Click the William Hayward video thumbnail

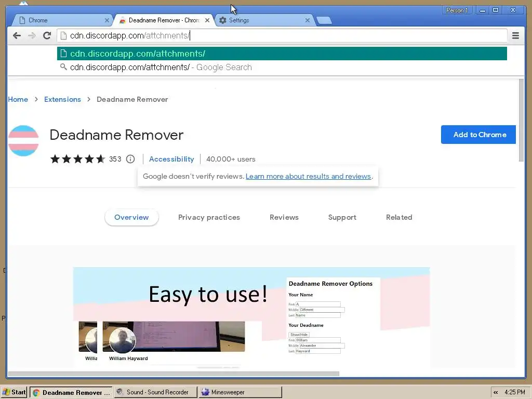tap(174, 336)
